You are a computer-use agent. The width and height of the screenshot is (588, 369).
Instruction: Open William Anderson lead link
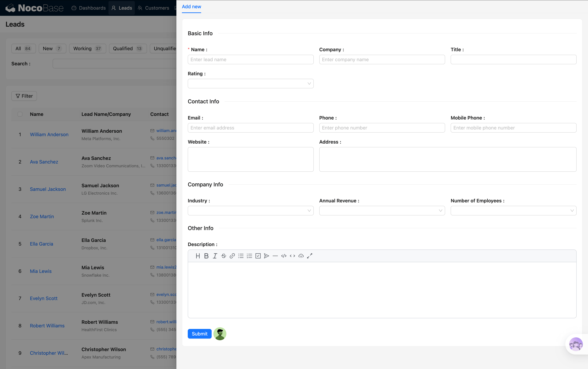[49, 134]
